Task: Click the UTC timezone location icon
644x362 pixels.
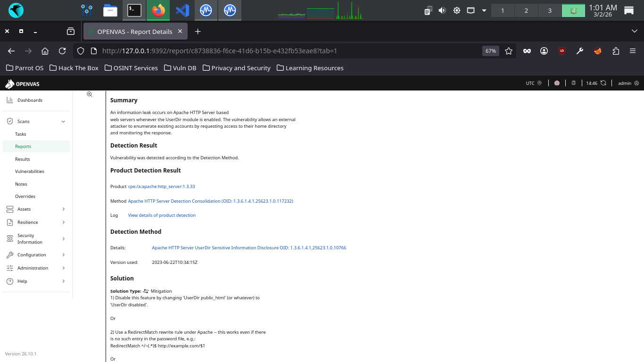Action: point(540,83)
